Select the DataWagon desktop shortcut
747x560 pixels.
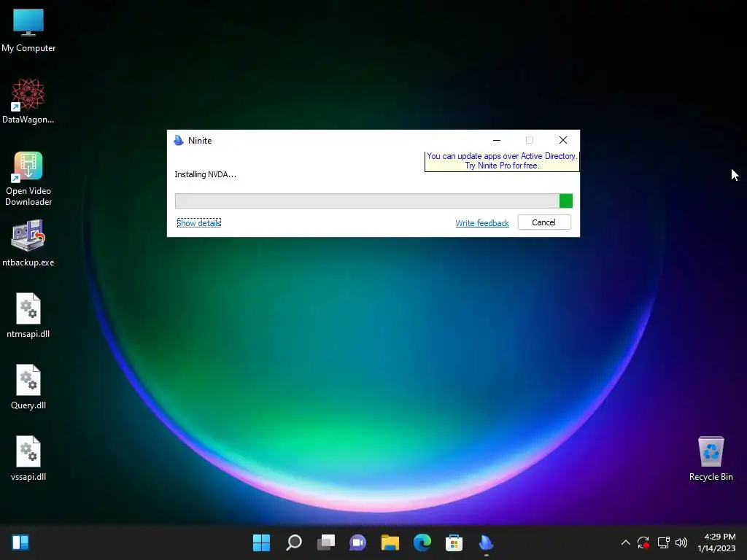pyautogui.click(x=28, y=101)
